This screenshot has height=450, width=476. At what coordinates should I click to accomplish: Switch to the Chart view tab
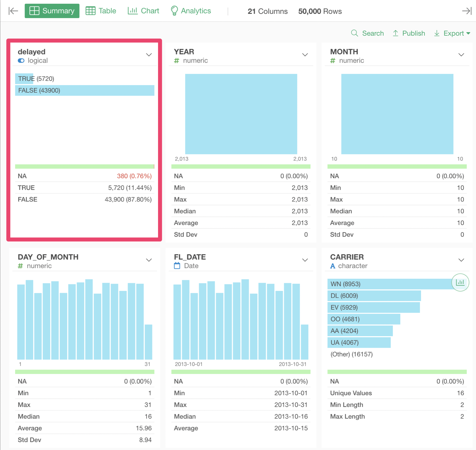pyautogui.click(x=143, y=11)
